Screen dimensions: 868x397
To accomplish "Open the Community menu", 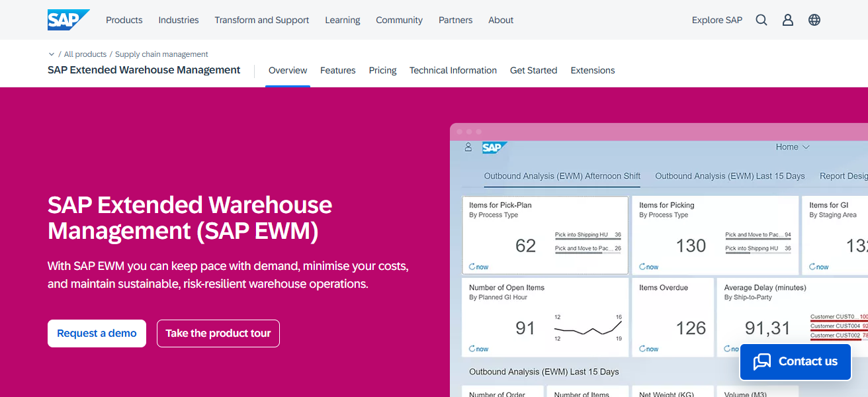I will coord(400,20).
